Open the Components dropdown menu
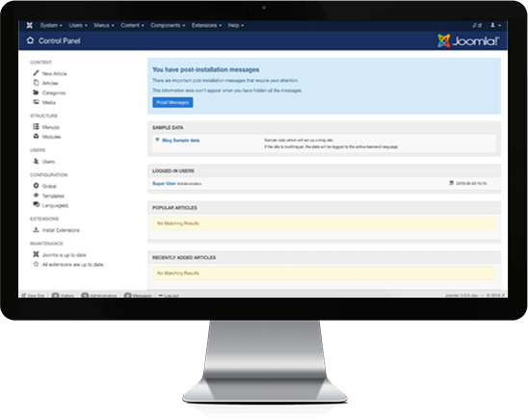The height and width of the screenshot is (420, 528). (168, 25)
